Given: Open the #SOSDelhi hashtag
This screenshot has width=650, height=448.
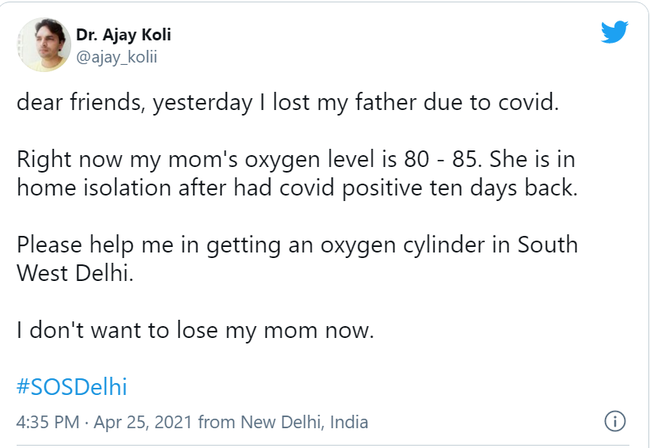Looking at the screenshot, I should pyautogui.click(x=71, y=386).
